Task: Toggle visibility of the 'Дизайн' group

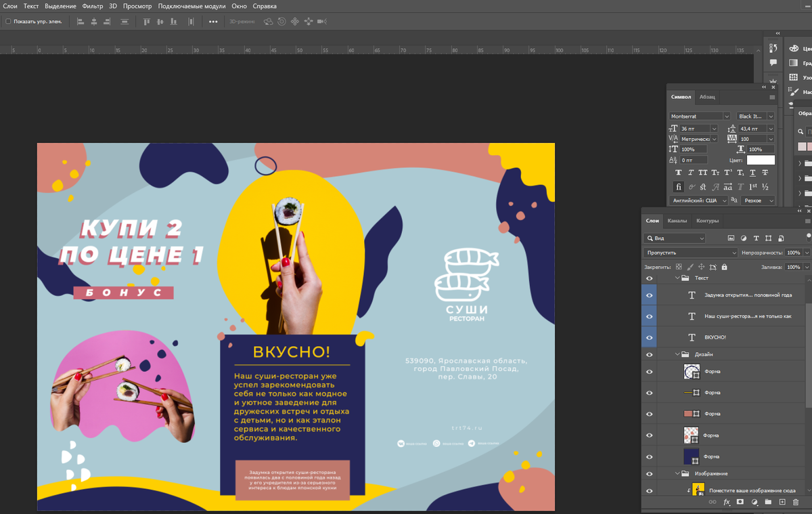Action: tap(650, 354)
